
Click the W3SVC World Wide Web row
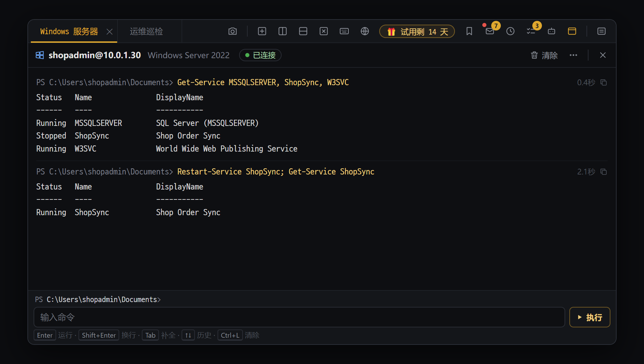click(x=167, y=149)
